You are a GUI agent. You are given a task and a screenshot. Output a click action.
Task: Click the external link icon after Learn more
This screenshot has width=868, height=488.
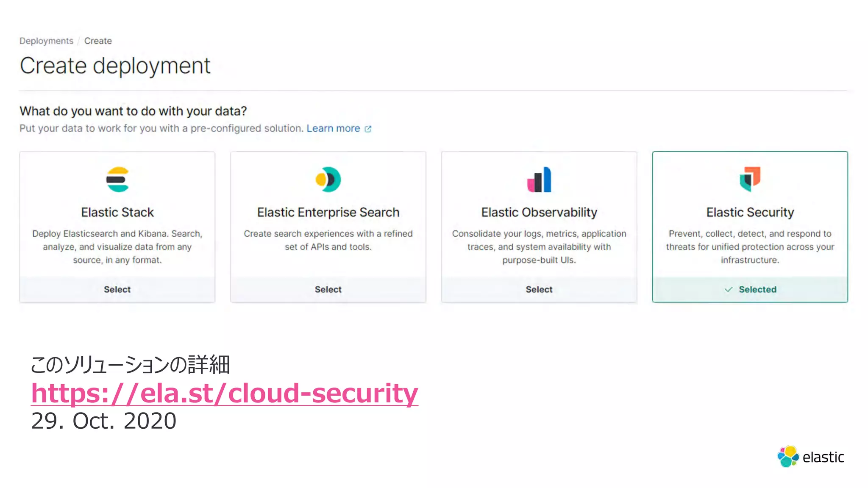[x=368, y=129]
